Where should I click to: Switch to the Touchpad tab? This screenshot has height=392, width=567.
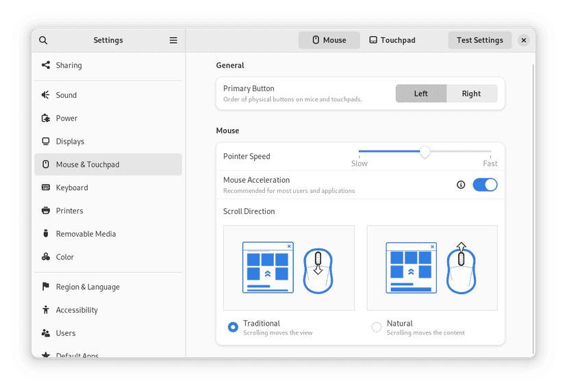click(392, 40)
